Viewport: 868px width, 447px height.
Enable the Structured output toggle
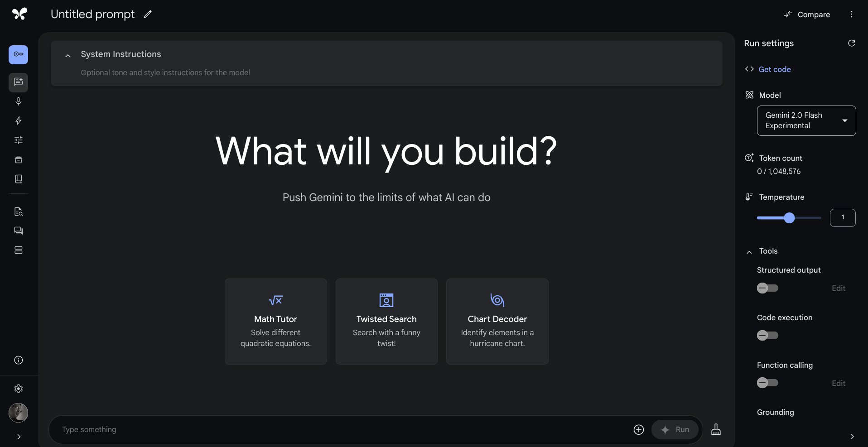(x=767, y=288)
